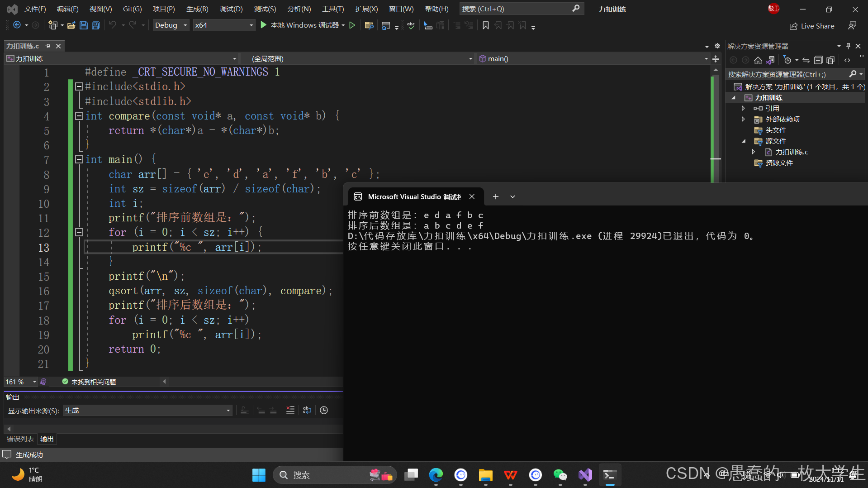Collapse the include block at line 2
Screen dimensions: 868x488
click(79, 86)
